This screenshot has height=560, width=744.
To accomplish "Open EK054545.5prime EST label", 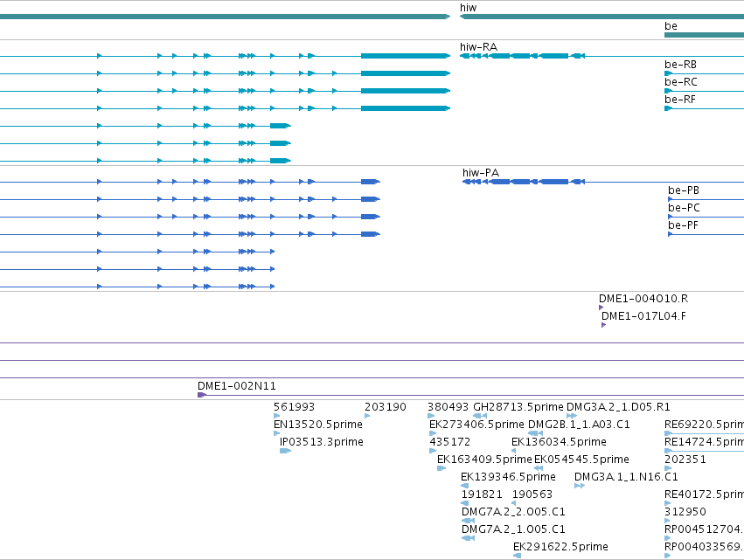I will [581, 460].
